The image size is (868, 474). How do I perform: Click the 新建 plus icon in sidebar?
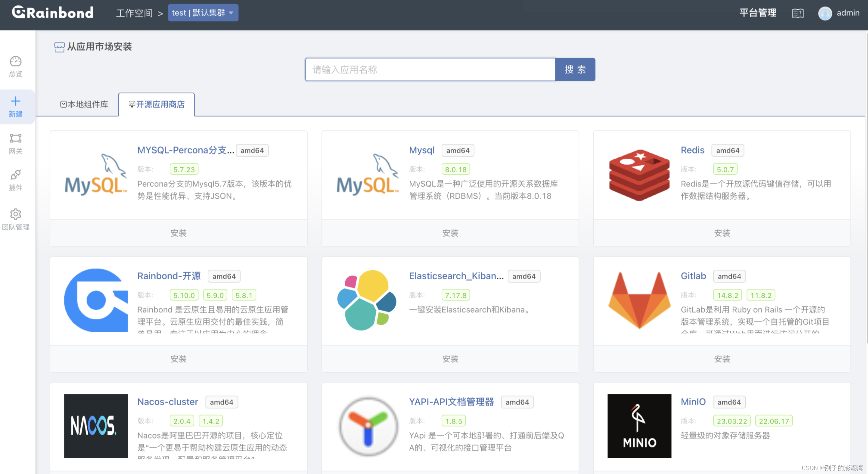pyautogui.click(x=15, y=101)
